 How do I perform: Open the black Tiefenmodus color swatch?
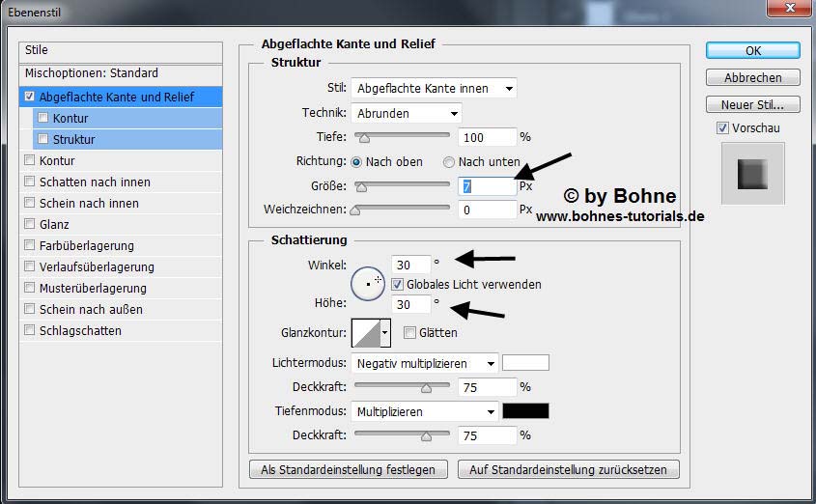525,411
